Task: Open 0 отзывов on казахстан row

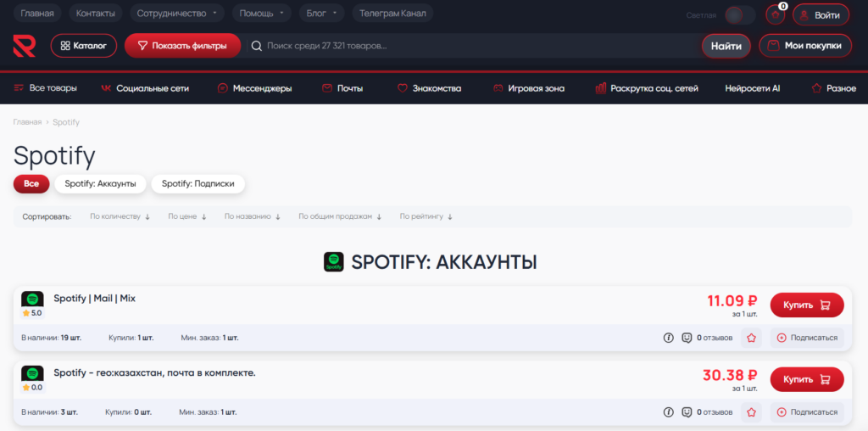Action: (715, 412)
